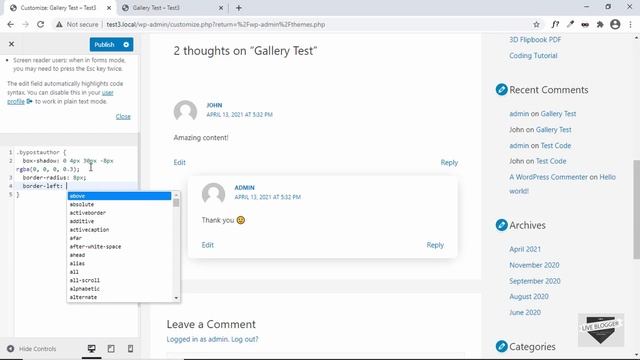Screen dimensions: 640x360
Task: Switch to mobile preview device icon
Action: tap(131, 349)
